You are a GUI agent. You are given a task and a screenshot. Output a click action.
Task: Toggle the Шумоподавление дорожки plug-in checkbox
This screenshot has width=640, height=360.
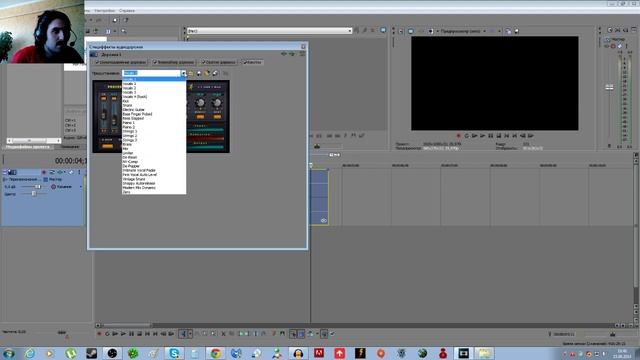pos(97,62)
